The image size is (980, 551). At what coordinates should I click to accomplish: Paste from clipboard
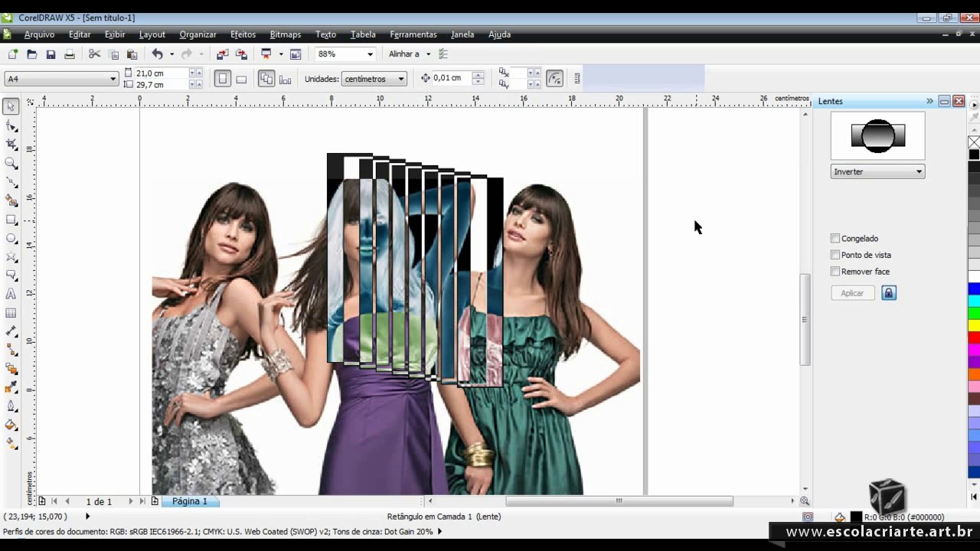[x=132, y=54]
